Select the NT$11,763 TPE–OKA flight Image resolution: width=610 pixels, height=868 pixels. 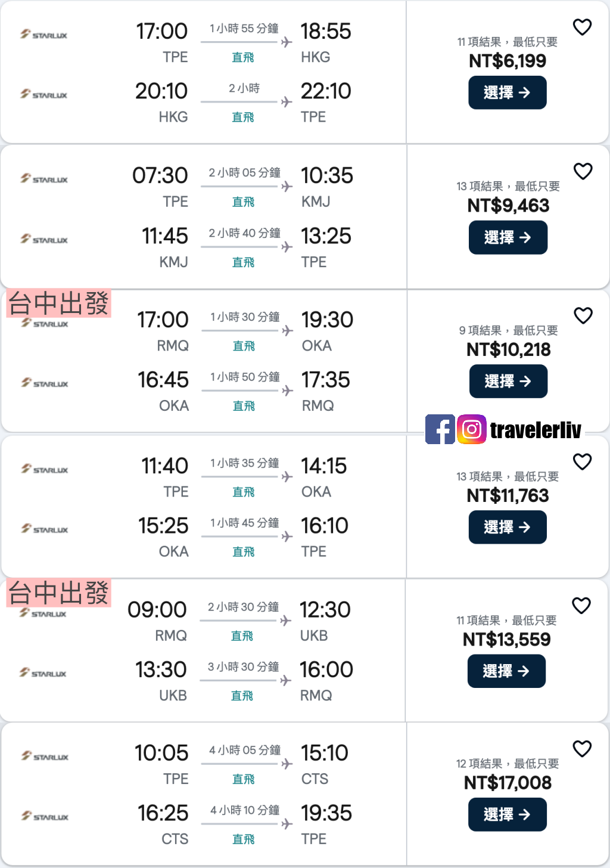pyautogui.click(x=508, y=527)
